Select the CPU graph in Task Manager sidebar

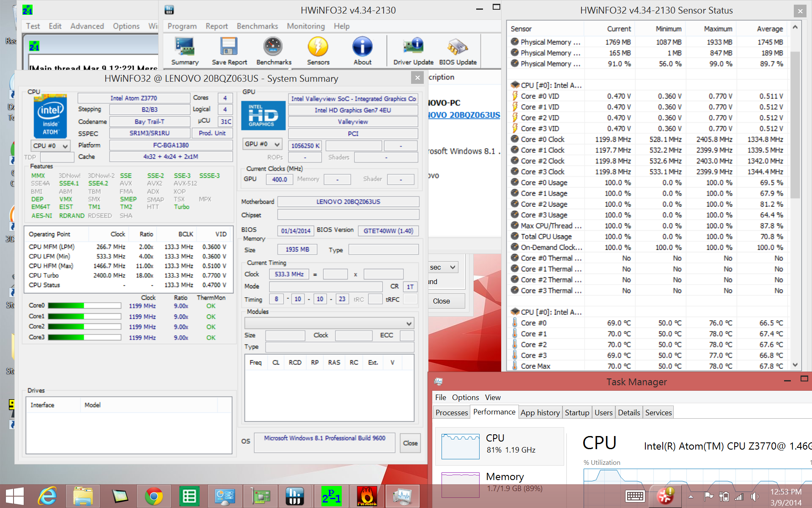(x=499, y=446)
